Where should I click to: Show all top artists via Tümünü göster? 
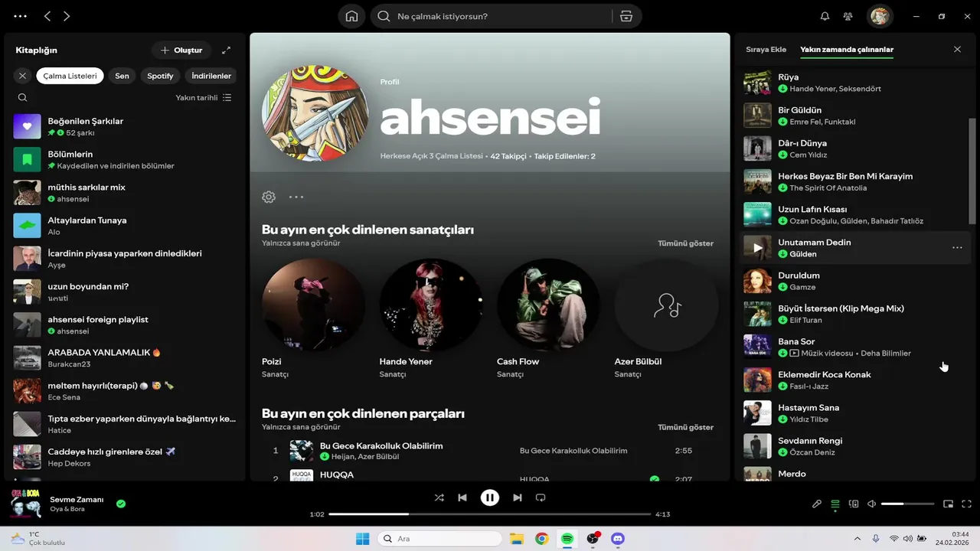tap(685, 243)
